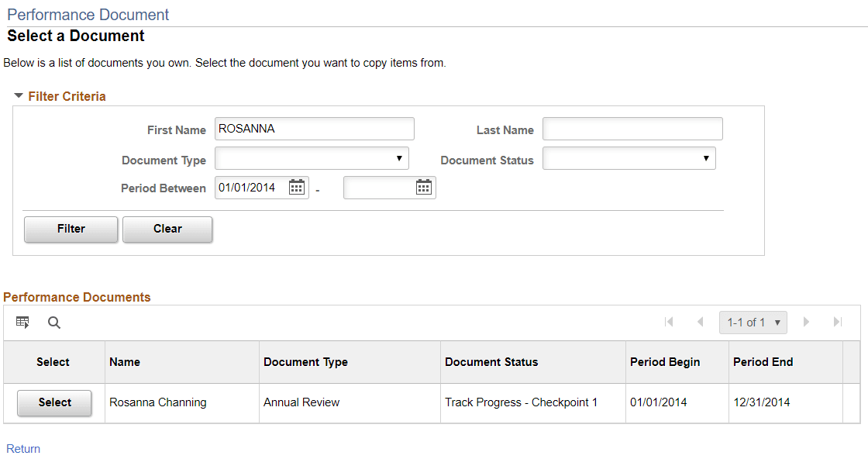Click inside the Last Name field
The width and height of the screenshot is (868, 459).
coord(632,129)
